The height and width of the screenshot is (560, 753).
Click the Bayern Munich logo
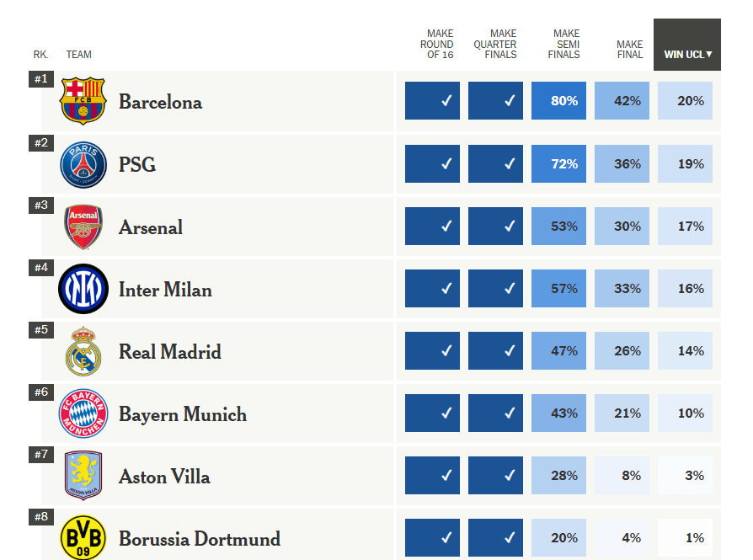tap(83, 413)
